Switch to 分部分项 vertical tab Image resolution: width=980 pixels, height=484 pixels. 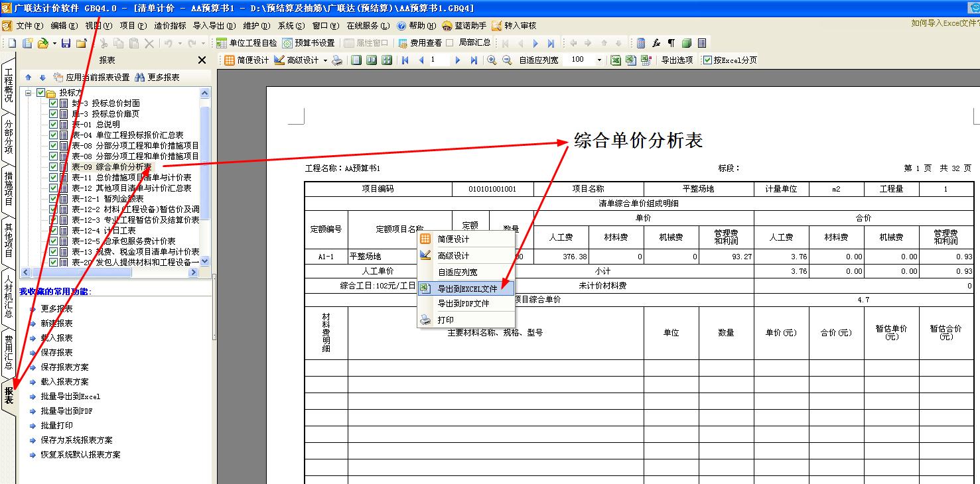[x=8, y=137]
